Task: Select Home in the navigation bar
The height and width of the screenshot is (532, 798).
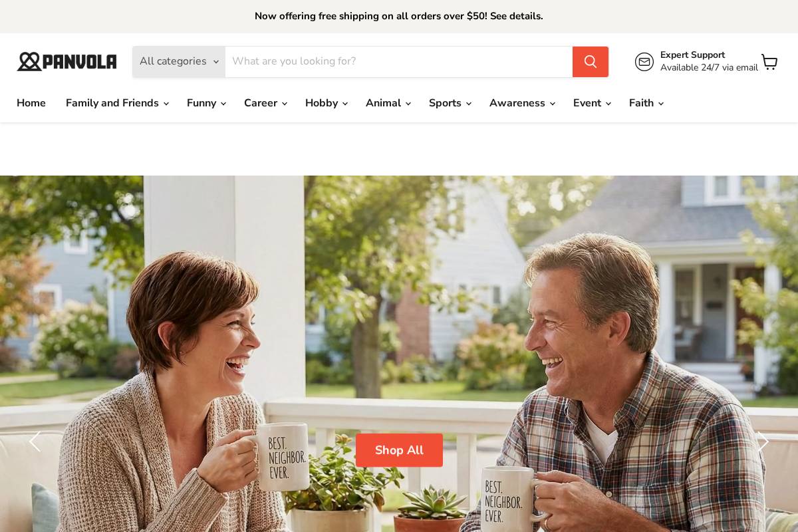Action: coord(31,103)
